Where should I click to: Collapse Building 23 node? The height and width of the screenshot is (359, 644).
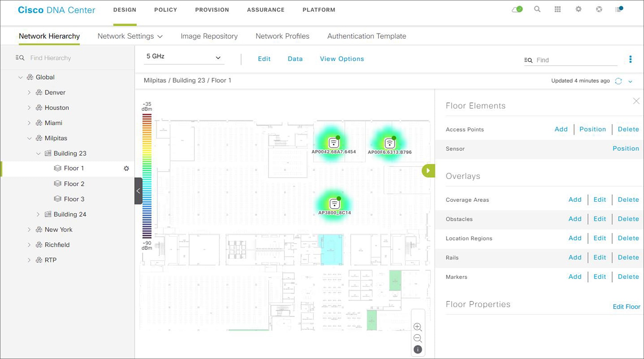38,153
